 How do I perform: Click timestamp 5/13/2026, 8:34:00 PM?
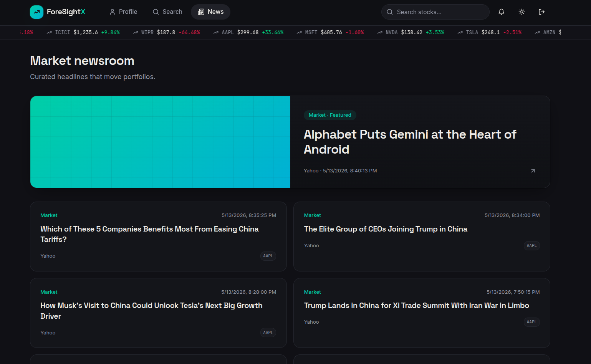click(512, 215)
